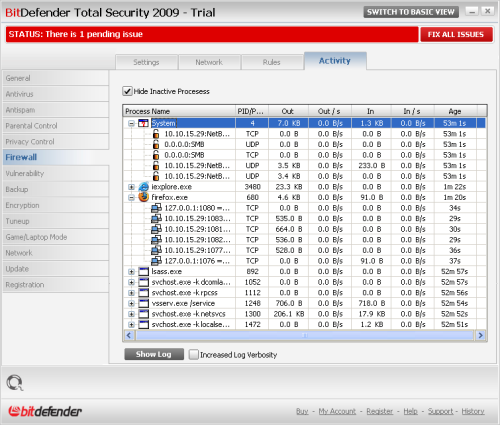Click the Show Log button

(x=154, y=354)
